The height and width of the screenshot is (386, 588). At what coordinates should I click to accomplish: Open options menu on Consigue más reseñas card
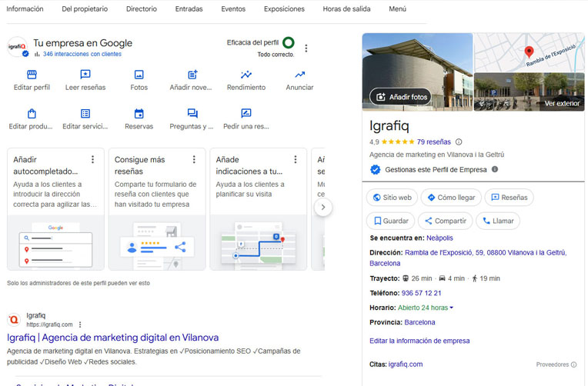[x=194, y=160]
